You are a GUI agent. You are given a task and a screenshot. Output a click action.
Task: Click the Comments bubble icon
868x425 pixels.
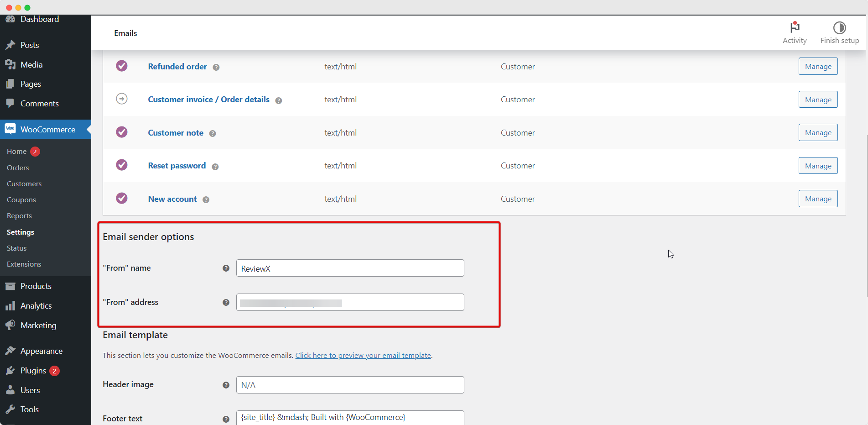point(10,103)
